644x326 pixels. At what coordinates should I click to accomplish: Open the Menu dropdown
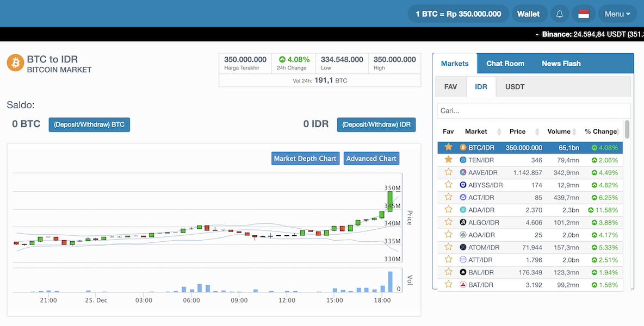point(617,14)
